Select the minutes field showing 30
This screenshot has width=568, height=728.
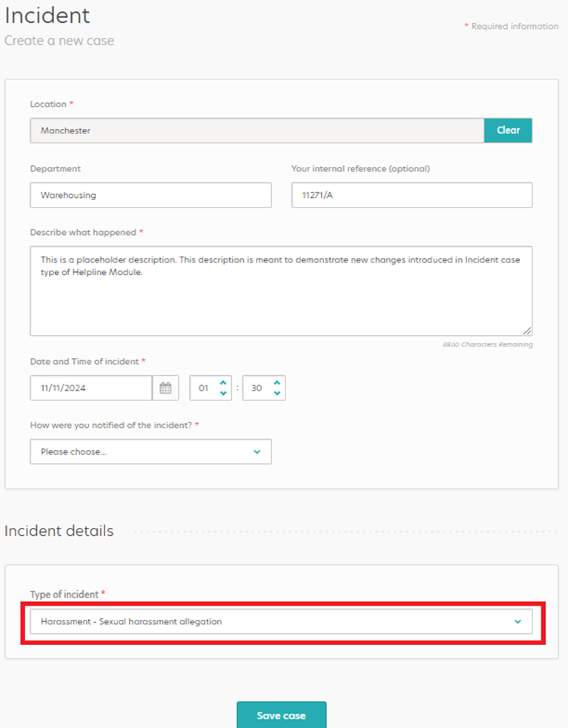point(257,388)
